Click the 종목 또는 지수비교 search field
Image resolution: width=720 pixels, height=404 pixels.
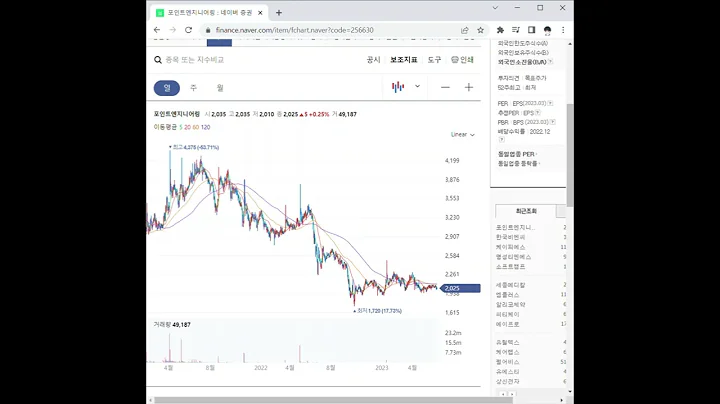[195, 60]
